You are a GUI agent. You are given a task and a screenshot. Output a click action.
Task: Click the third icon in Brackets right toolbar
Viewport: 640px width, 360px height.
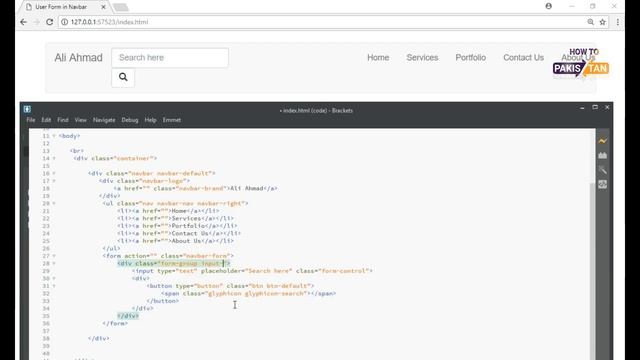click(x=602, y=170)
